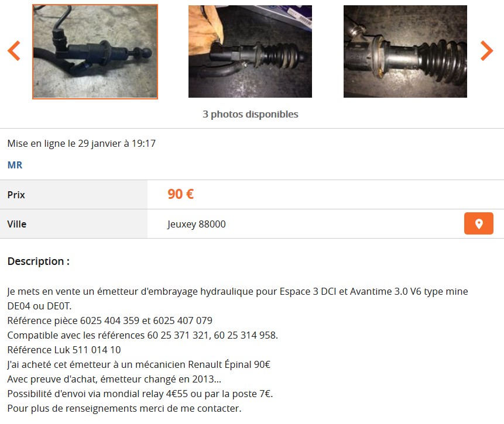Advance to next photo with right orange chevron
Screen dimensions: 504x424
point(486,51)
